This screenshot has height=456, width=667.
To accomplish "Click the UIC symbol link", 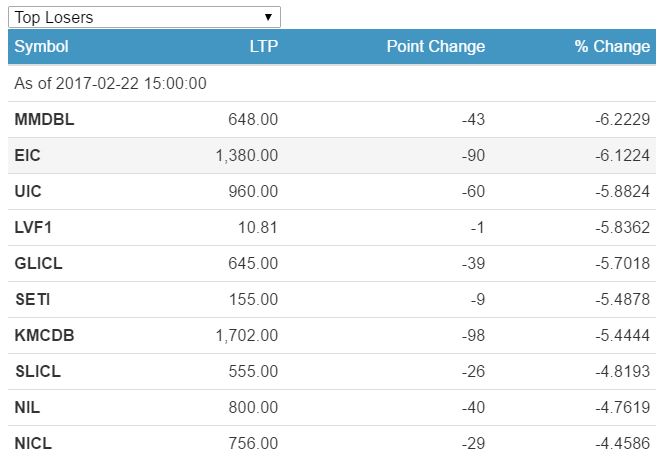I will tap(28, 192).
